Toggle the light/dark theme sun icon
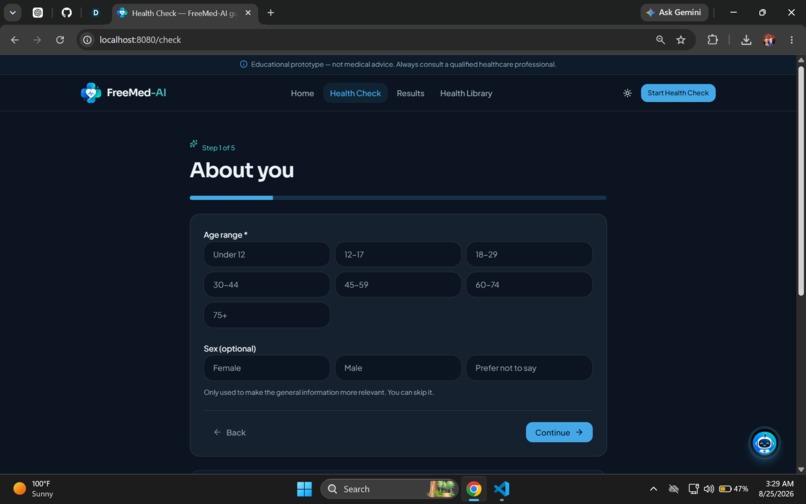 pyautogui.click(x=627, y=93)
